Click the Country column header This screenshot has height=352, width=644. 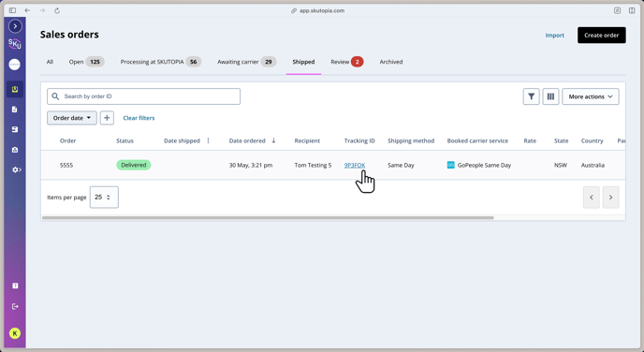coord(592,140)
